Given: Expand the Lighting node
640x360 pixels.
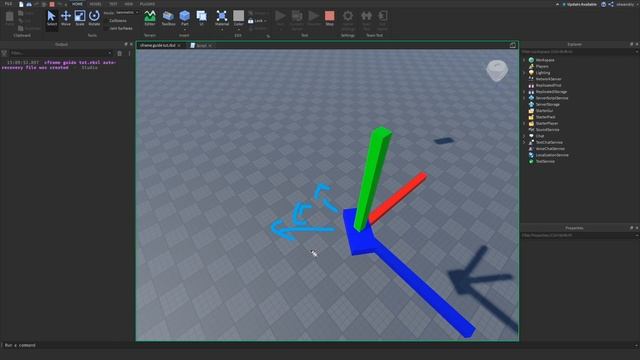Looking at the screenshot, I should click(524, 73).
